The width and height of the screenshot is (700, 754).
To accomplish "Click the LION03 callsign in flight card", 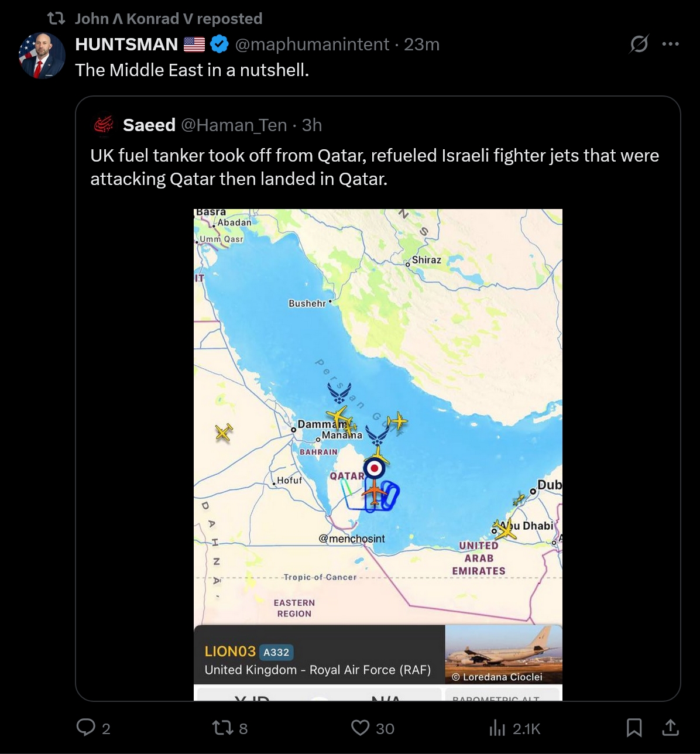I will click(230, 652).
